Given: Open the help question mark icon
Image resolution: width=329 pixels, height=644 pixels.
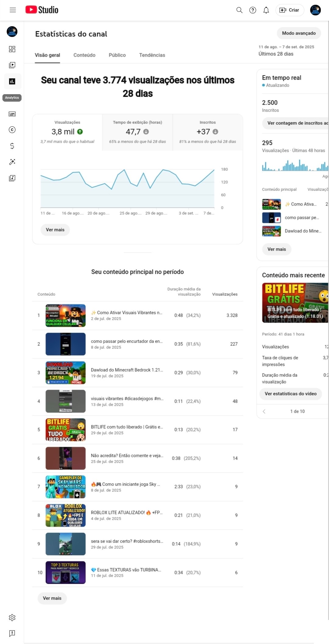Looking at the screenshot, I should pos(253,10).
